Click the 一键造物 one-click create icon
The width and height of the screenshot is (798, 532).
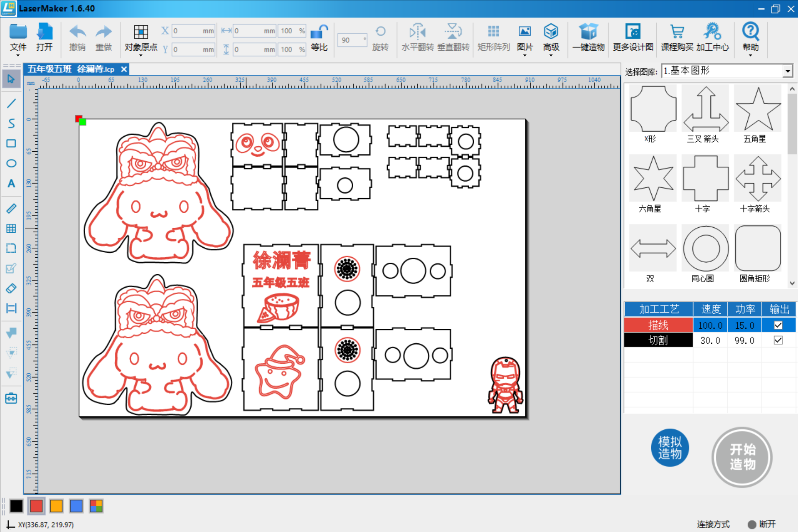coord(589,32)
